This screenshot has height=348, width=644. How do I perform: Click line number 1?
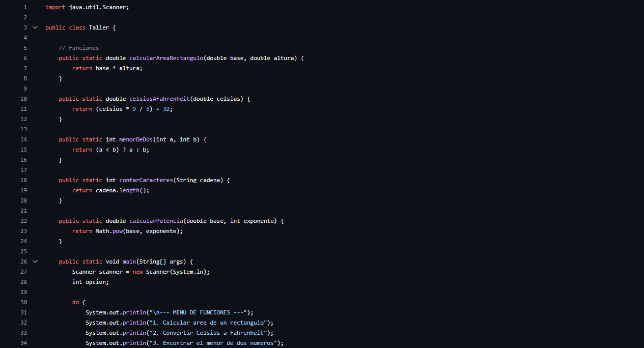coord(25,7)
